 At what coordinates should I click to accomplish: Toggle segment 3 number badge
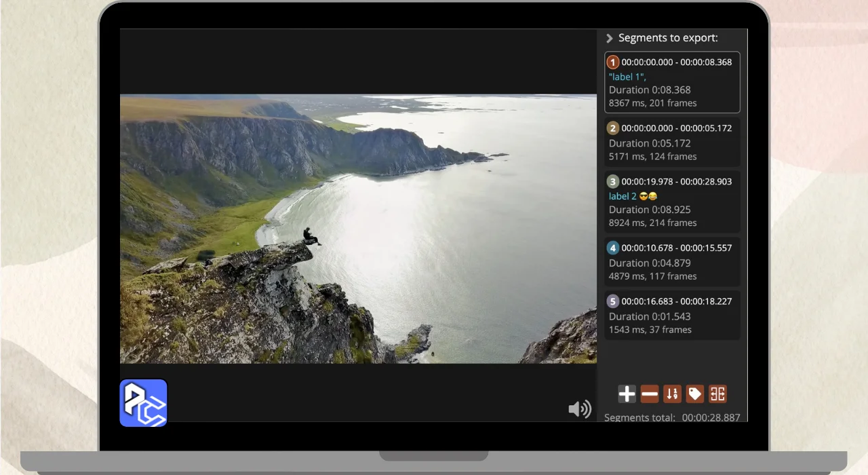coord(613,181)
